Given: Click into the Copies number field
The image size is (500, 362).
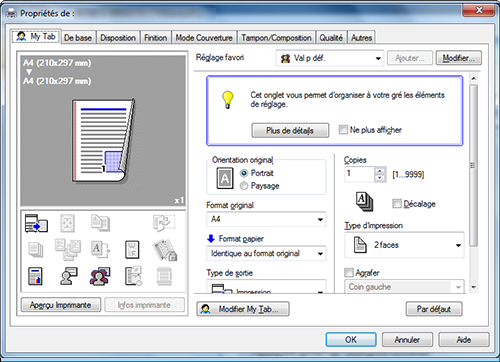Looking at the screenshot, I should point(359,174).
